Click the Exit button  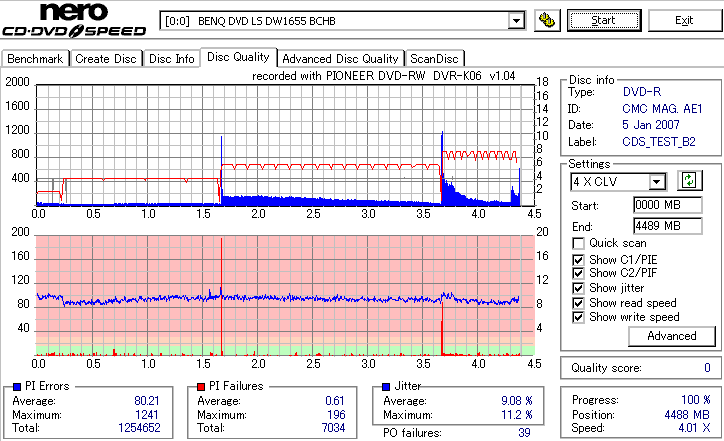coord(684,21)
